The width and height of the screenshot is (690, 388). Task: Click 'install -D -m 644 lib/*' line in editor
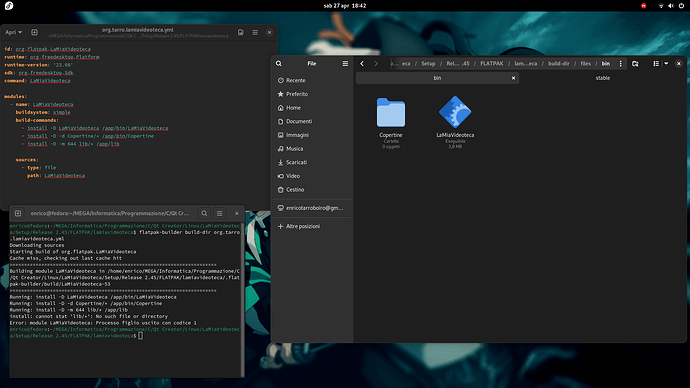tap(73, 144)
